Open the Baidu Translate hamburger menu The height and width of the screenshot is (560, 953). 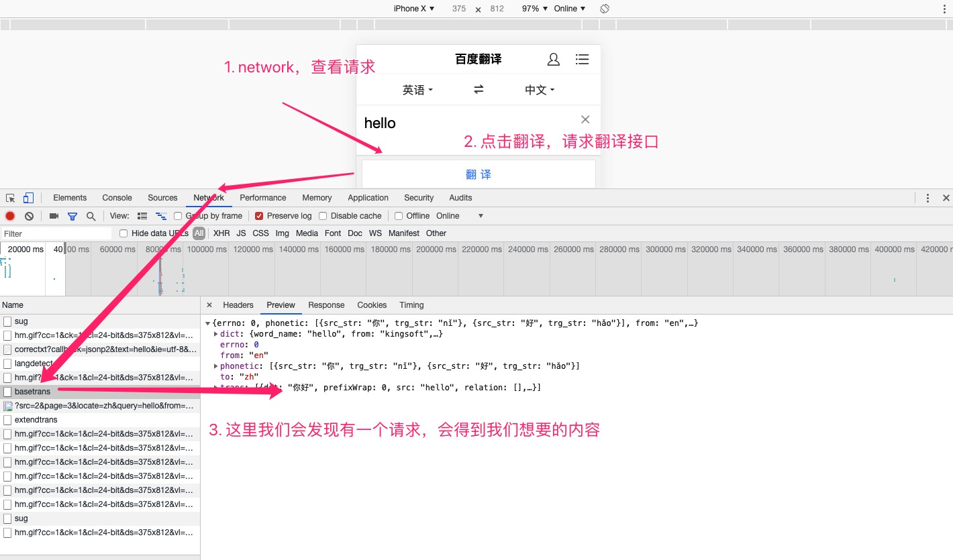click(582, 59)
